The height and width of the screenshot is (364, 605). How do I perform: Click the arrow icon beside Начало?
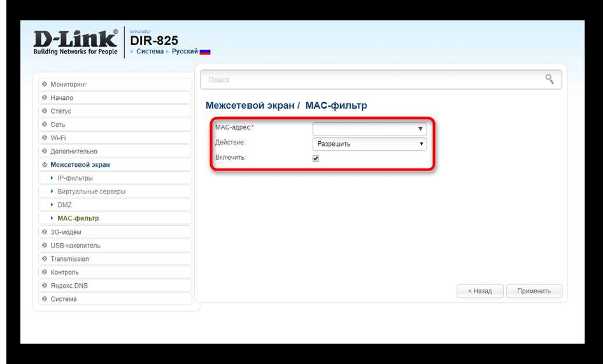tap(45, 97)
